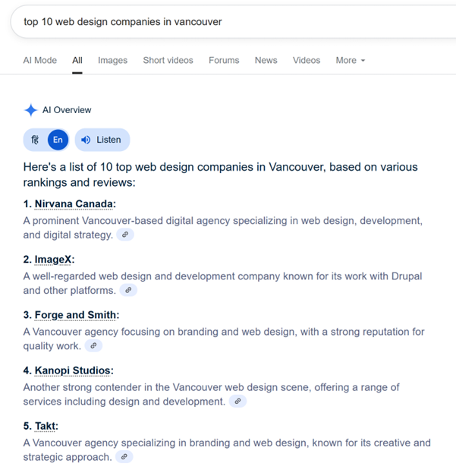The image size is (456, 476).
Task: Switch overview language to Hindi
Action: tap(35, 140)
